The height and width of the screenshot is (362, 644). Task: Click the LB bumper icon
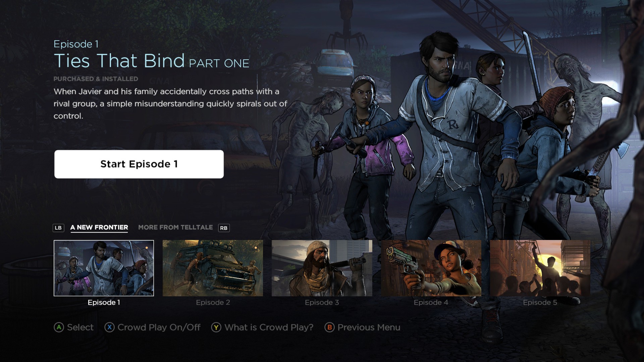58,228
